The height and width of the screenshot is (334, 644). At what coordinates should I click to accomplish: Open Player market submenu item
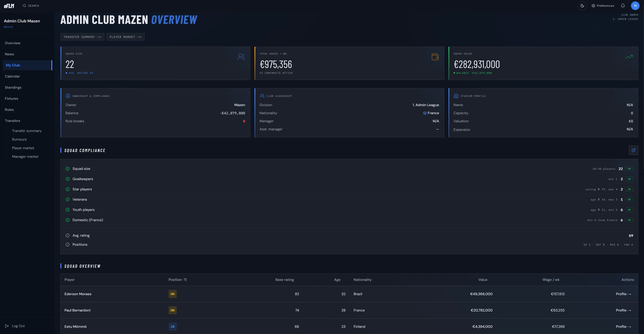click(23, 148)
